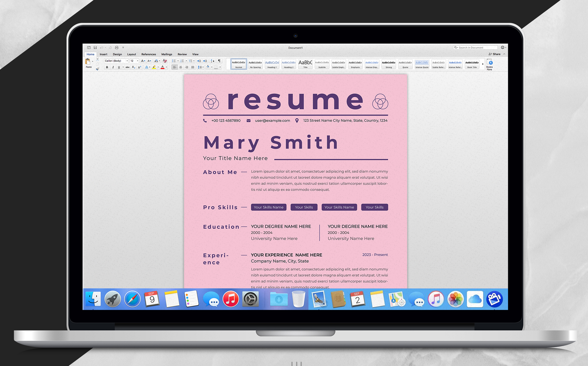Toggle show paragraph marks
588x366 pixels.
tap(219, 61)
